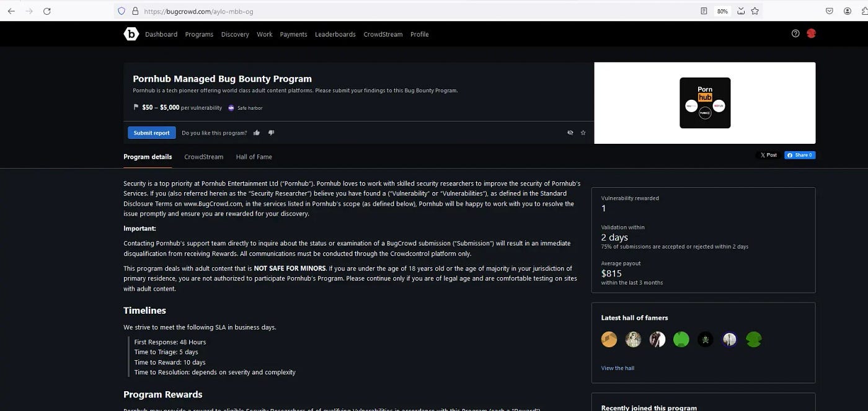This screenshot has height=411, width=868.
Task: Open the Payments nav item
Action: 293,34
